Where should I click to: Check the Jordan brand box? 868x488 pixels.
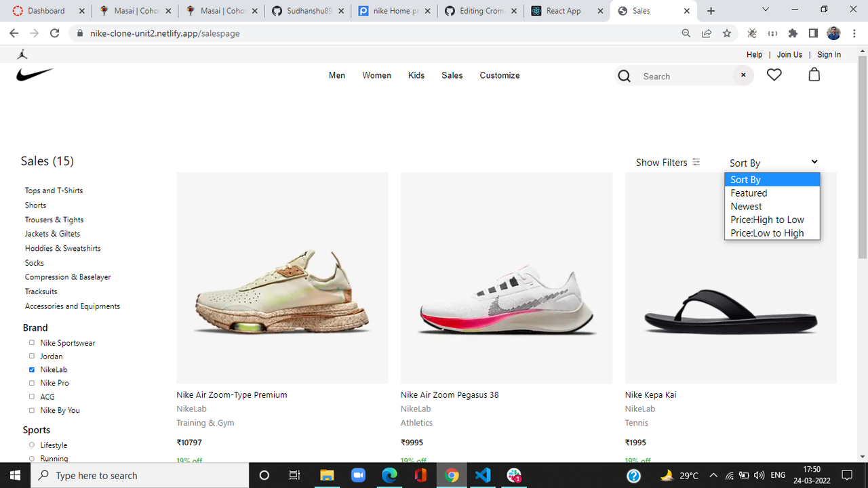[31, 356]
